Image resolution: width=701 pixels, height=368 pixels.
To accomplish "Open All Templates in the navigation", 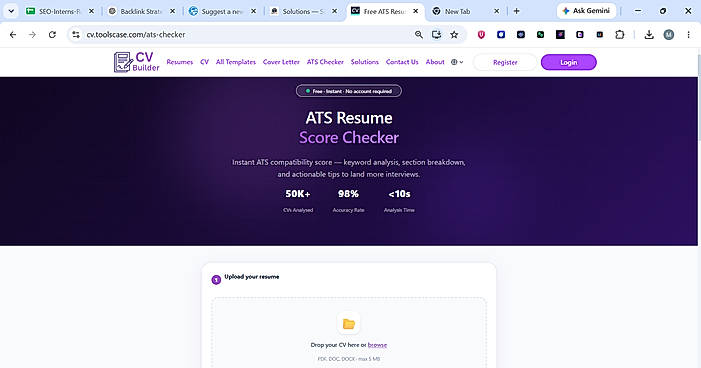I will pyautogui.click(x=236, y=62).
